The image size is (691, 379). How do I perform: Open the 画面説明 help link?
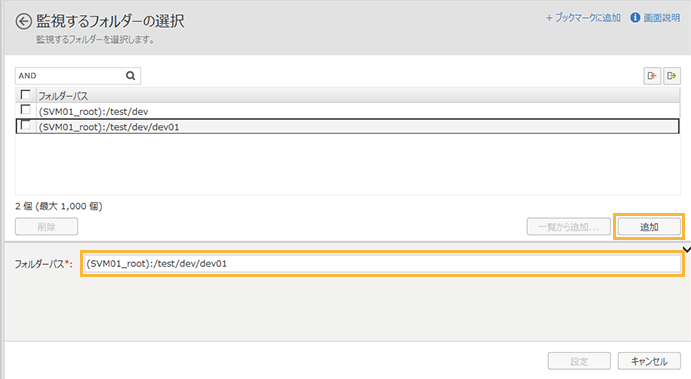pyautogui.click(x=661, y=18)
